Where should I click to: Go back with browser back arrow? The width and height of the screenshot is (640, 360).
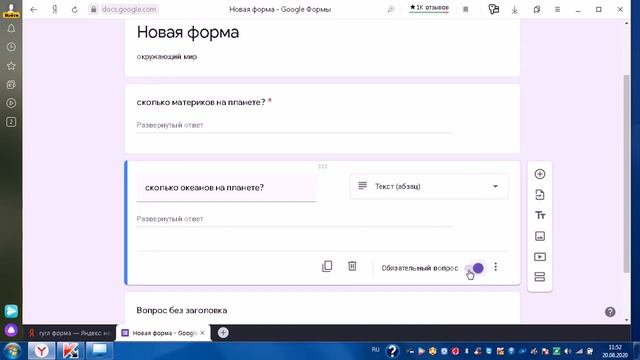(33, 9)
